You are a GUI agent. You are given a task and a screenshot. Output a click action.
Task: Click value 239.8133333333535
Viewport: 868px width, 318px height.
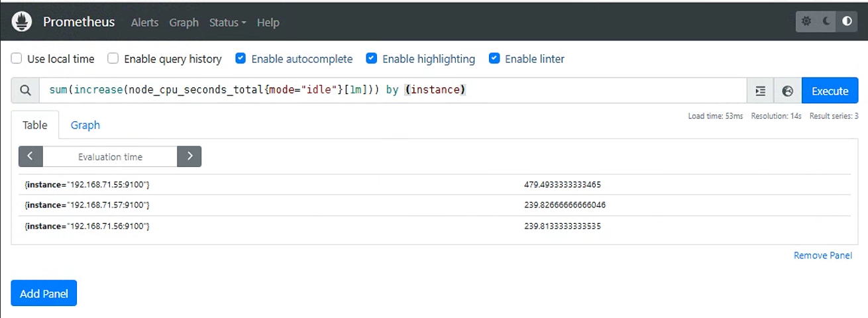coord(563,227)
